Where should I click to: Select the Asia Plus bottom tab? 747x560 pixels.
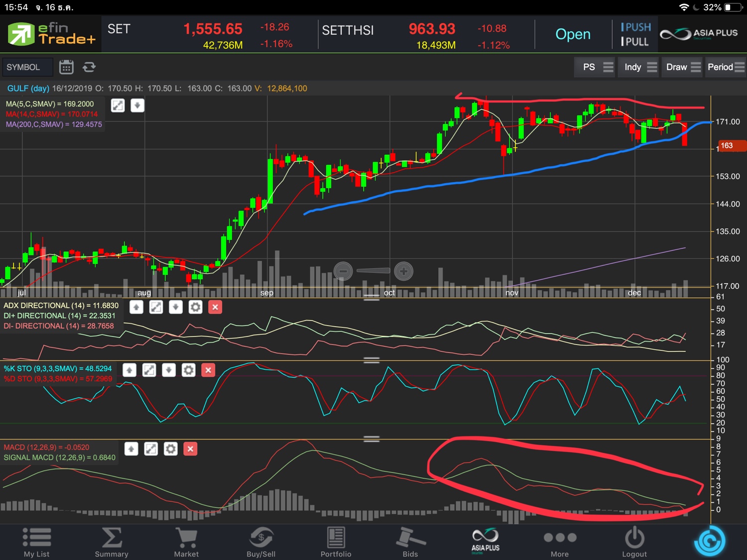pyautogui.click(x=486, y=541)
